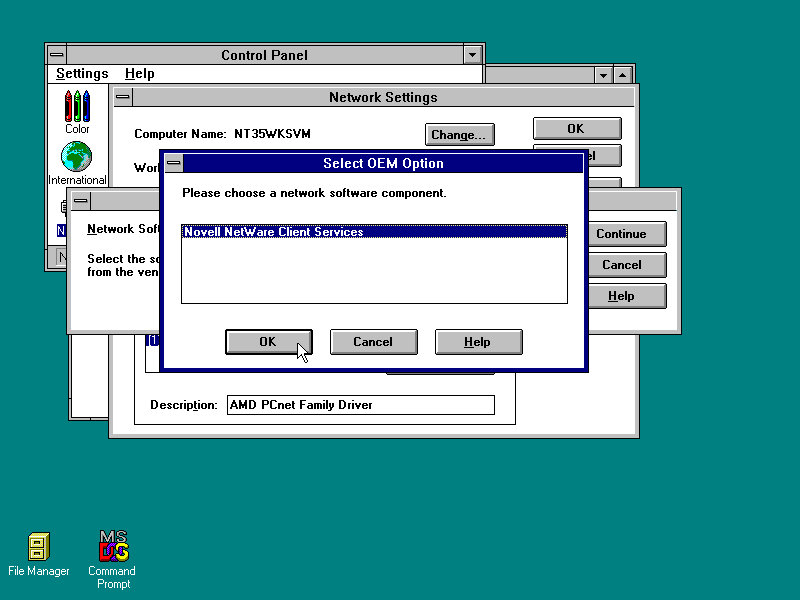Click Cancel below the Continue button
Screen dimensions: 800x600
(x=627, y=265)
